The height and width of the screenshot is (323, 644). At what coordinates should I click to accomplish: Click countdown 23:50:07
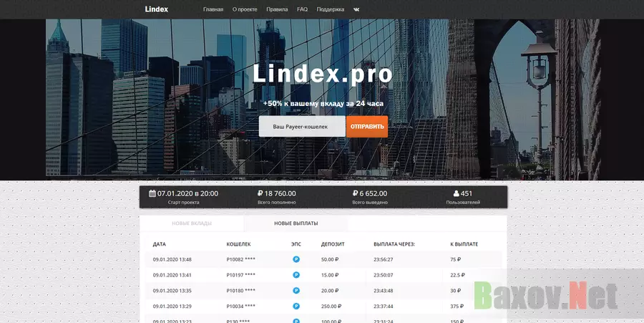point(384,275)
